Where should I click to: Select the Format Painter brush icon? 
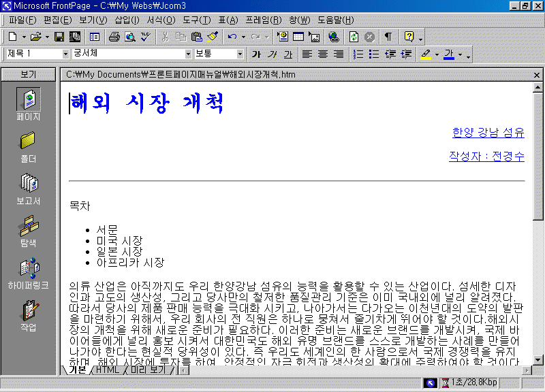213,37
